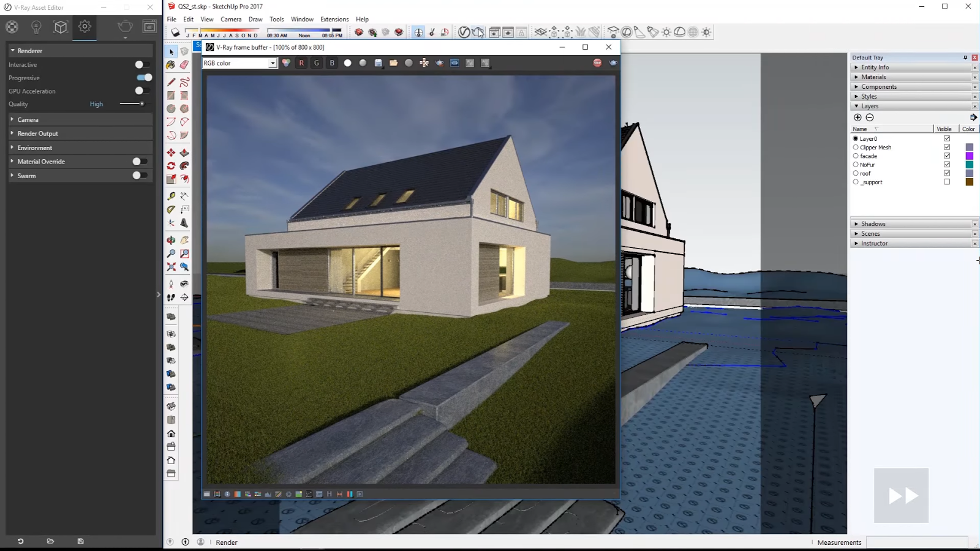Open Settings gear tab in Asset Editor
This screenshot has width=980, height=551.
click(85, 27)
